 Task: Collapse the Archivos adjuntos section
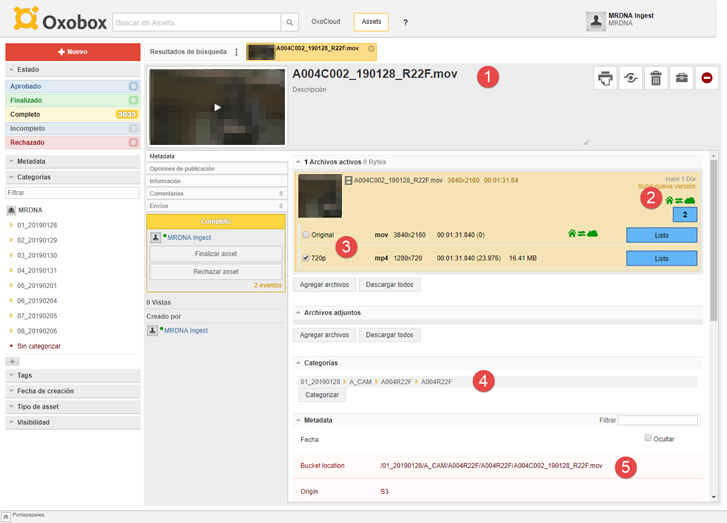click(x=299, y=313)
